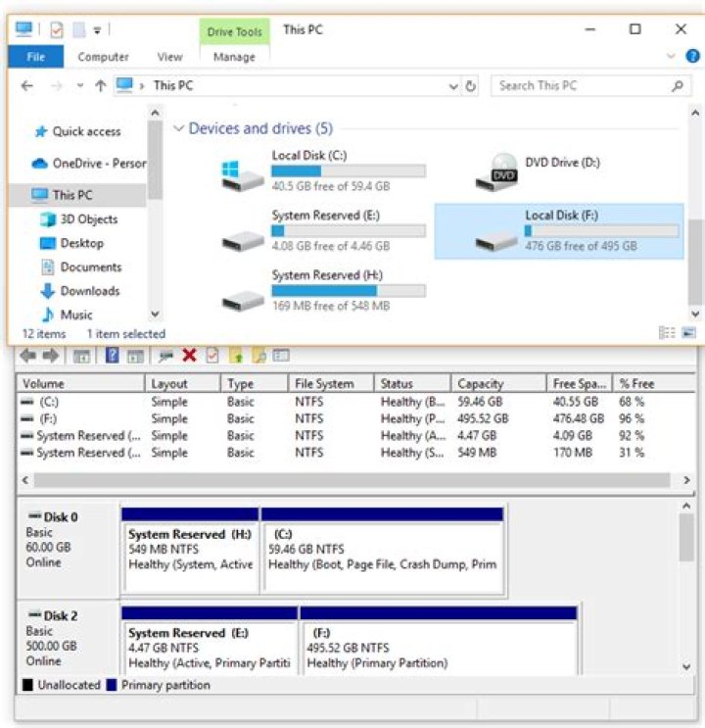Click Explorer back arrow
Screen dimensions: 705x728
point(27,86)
